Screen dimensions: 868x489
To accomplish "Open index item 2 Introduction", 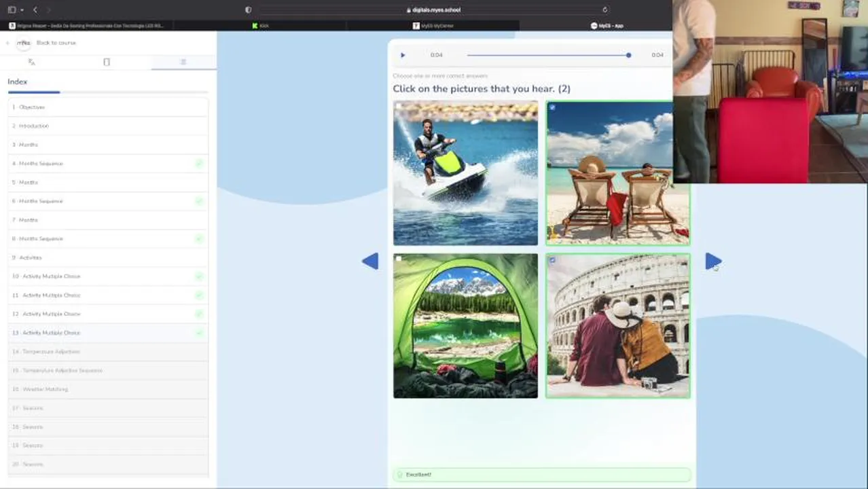I will pyautogui.click(x=108, y=126).
